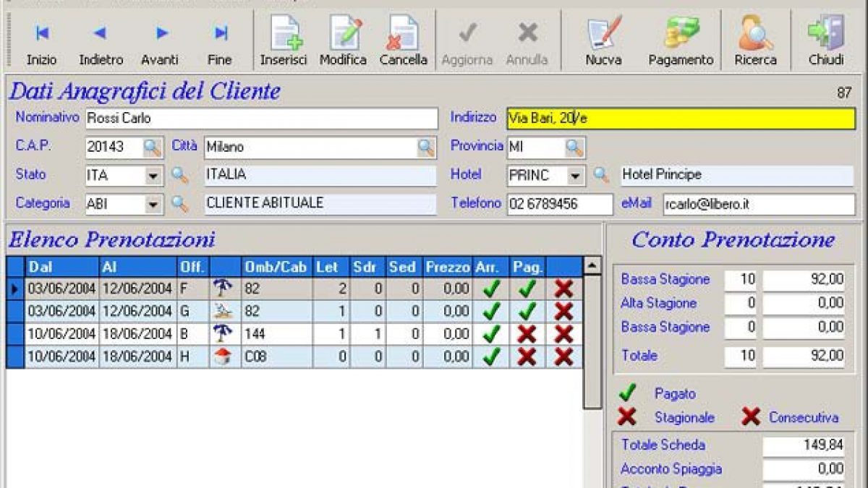Screen dimensions: 868x488
Task: Click the eMail field
Action: (759, 205)
